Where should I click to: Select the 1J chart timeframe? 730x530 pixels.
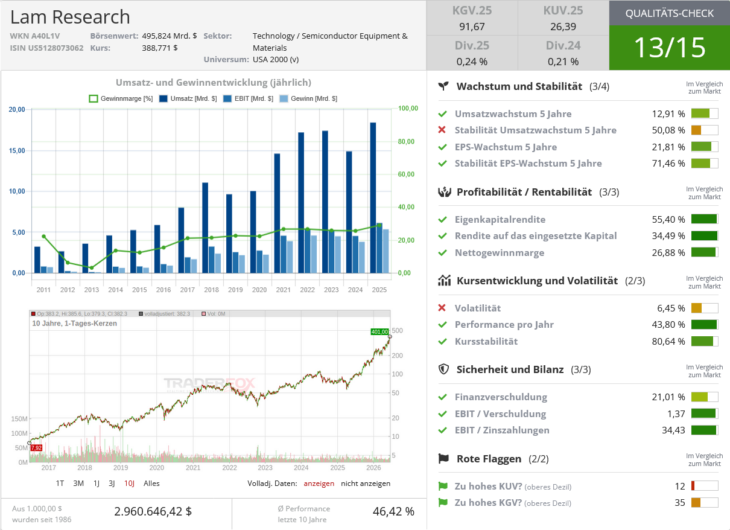[96, 483]
